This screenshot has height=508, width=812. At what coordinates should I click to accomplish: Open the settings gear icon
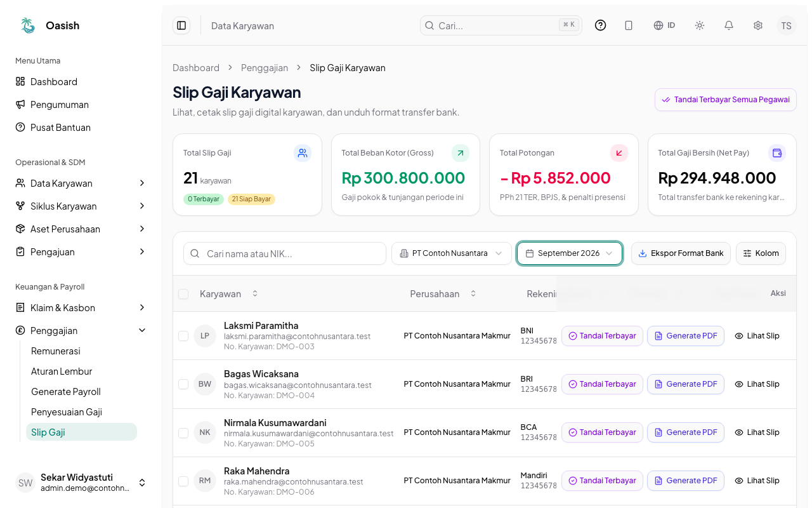(758, 25)
